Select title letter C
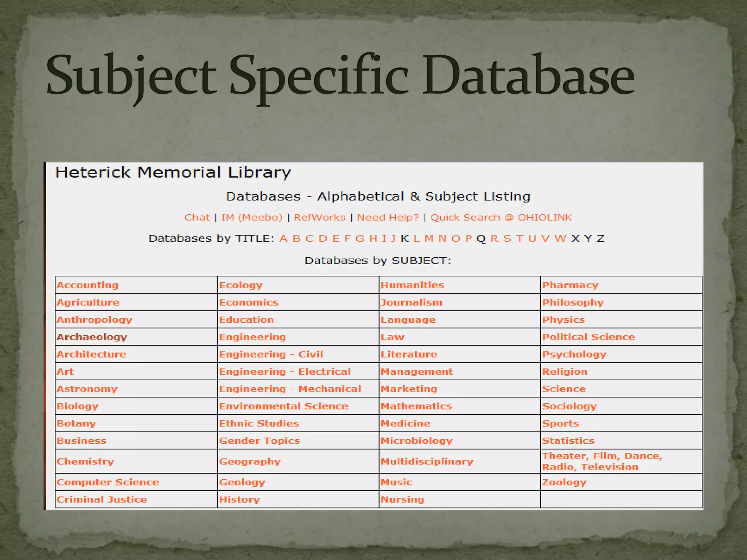The image size is (747, 560). 310,238
